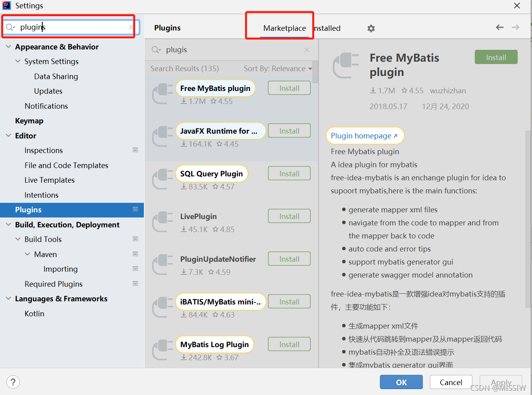Open the help question mark button

(x=13, y=382)
